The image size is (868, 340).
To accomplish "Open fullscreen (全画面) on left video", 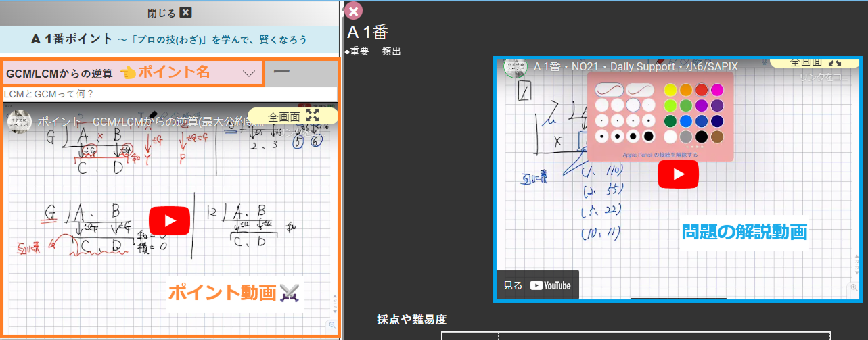I will click(293, 116).
